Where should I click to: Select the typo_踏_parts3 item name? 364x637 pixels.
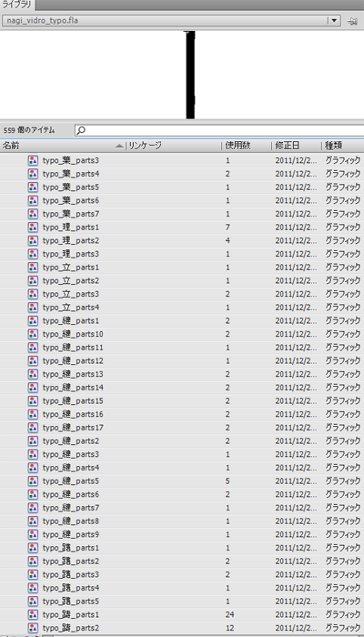[x=71, y=574]
